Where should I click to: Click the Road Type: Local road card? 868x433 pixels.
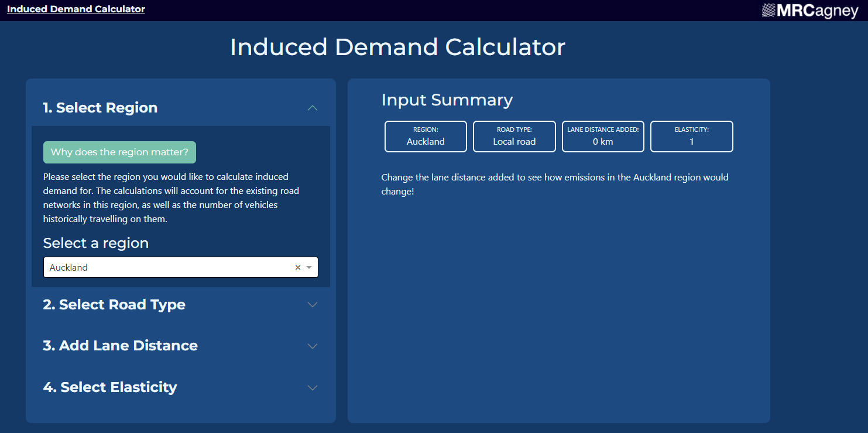point(514,137)
